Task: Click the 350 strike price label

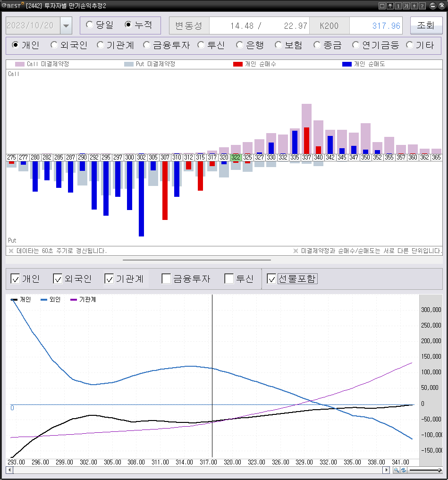Action: [x=366, y=157]
